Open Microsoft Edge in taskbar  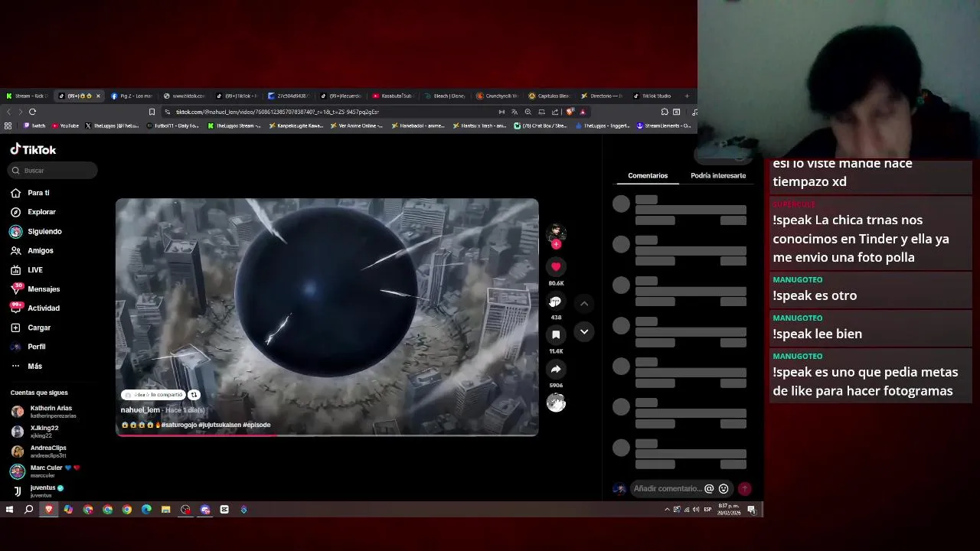[146, 510]
